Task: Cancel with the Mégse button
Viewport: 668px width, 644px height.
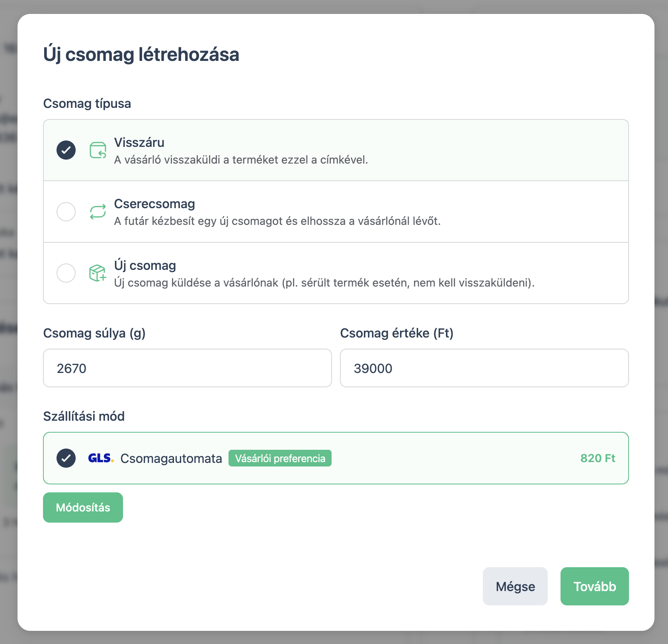Action: point(515,586)
